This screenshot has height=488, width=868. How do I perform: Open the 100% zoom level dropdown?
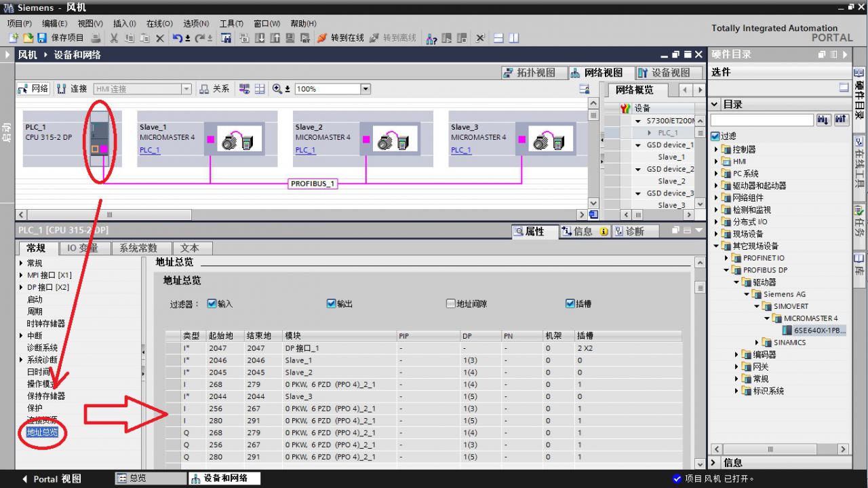[x=366, y=89]
